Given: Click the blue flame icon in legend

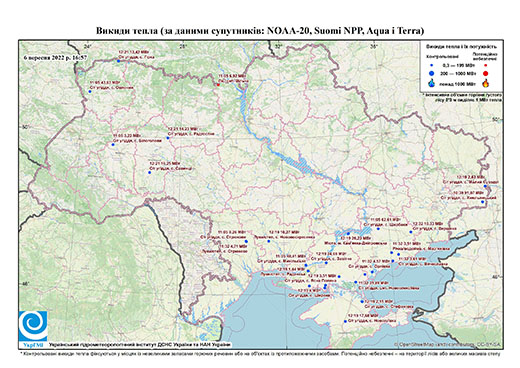Looking at the screenshot, I should point(432,83).
